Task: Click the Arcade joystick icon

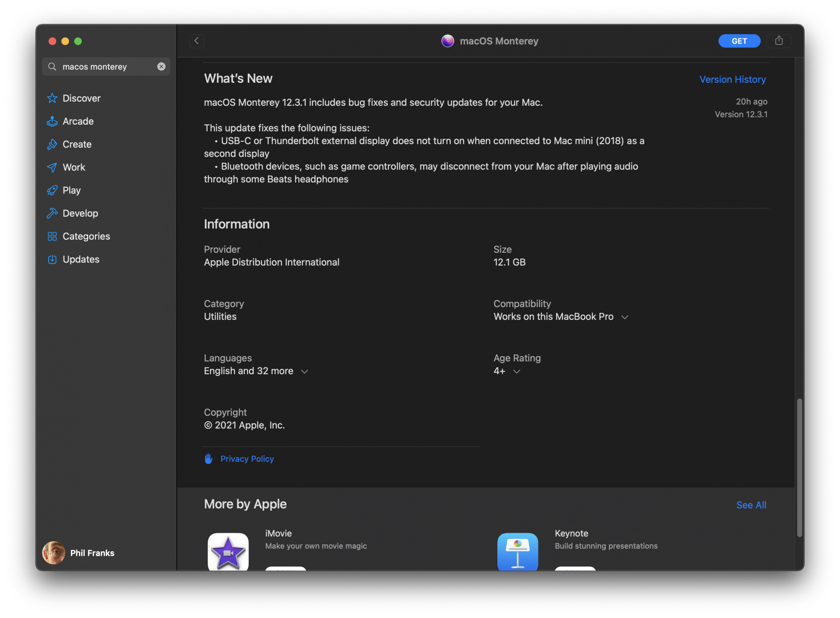Action: pos(52,121)
